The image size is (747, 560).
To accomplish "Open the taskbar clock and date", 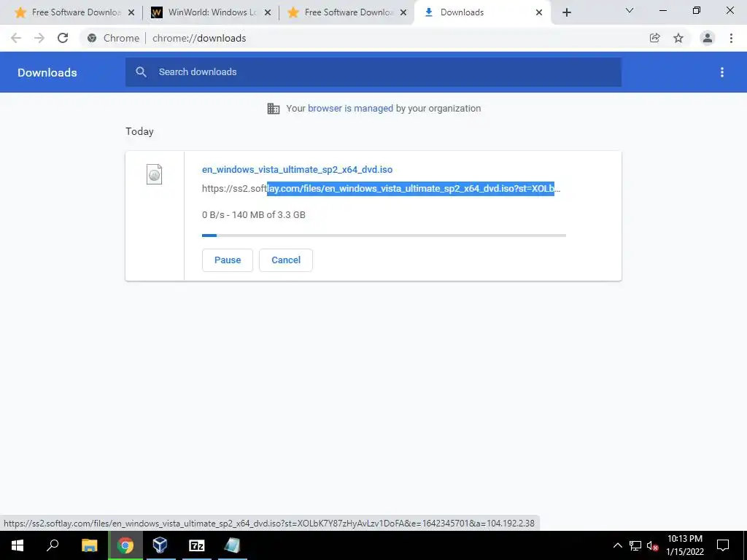I will click(x=685, y=545).
